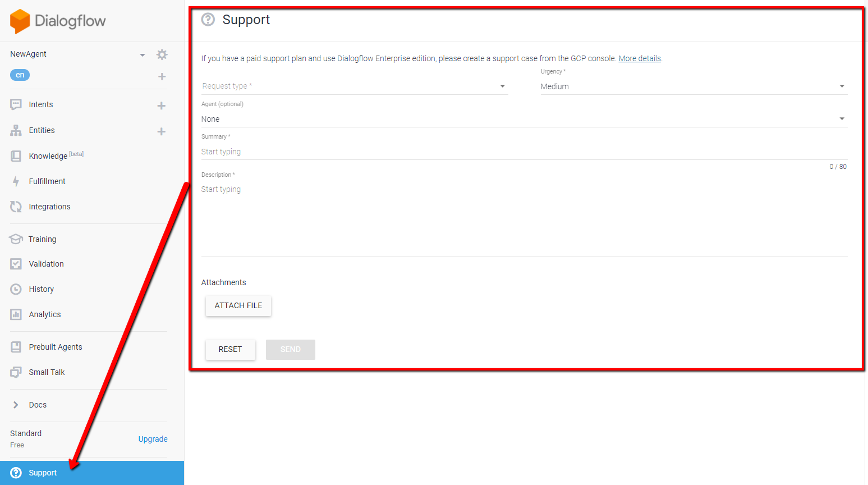Image resolution: width=868 pixels, height=485 pixels.
Task: Click the NewAgent name text
Action: coord(29,54)
